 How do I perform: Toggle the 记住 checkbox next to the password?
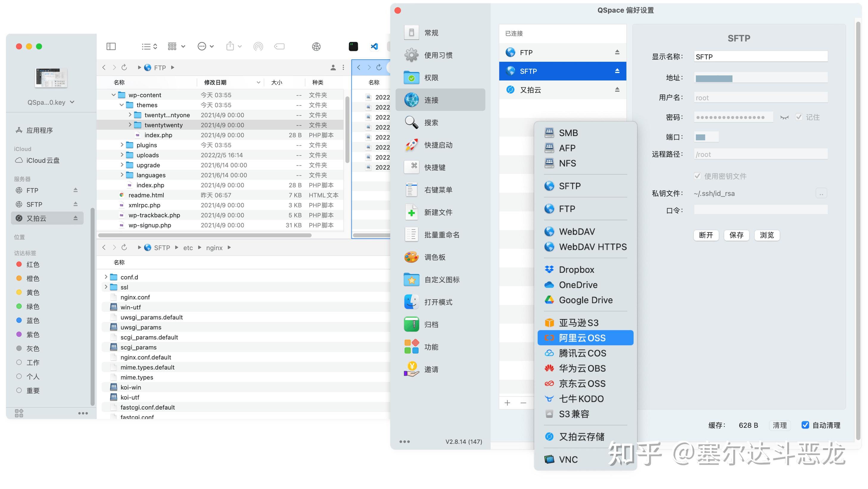(x=799, y=117)
